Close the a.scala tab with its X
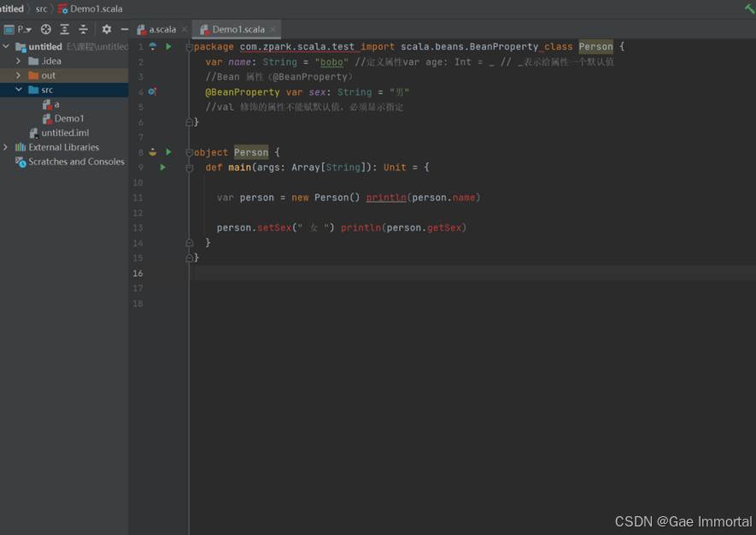 (183, 28)
